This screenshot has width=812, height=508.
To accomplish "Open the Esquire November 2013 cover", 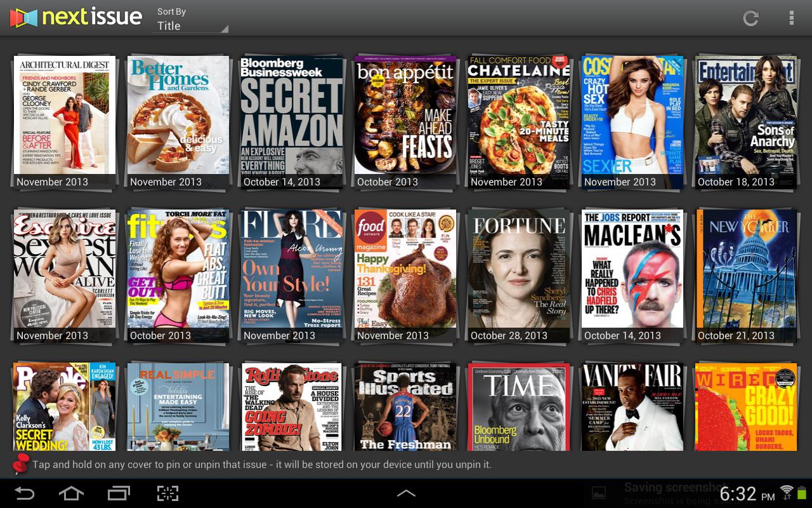I will tap(65, 276).
